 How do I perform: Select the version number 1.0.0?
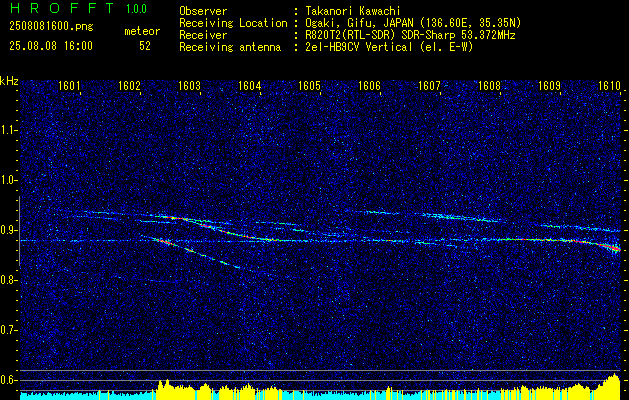[x=136, y=9]
